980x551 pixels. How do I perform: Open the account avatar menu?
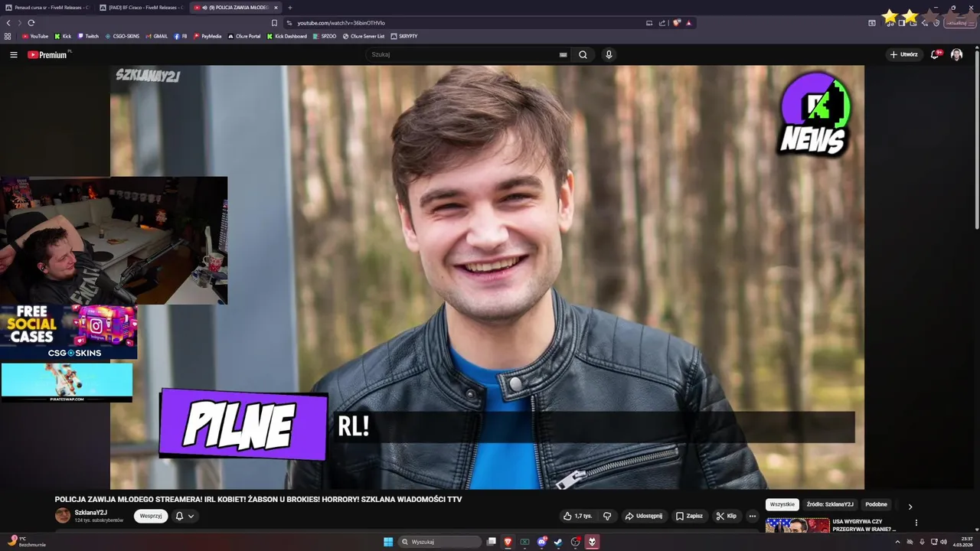tap(956, 54)
